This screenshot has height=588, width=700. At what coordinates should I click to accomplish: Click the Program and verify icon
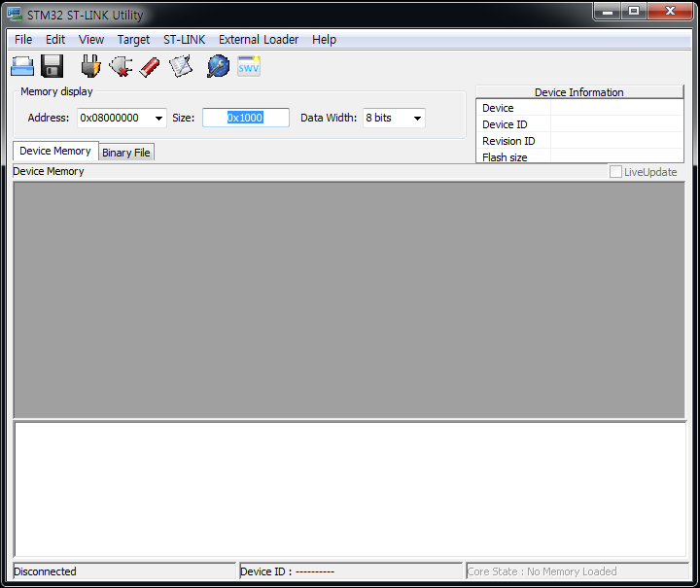click(181, 66)
